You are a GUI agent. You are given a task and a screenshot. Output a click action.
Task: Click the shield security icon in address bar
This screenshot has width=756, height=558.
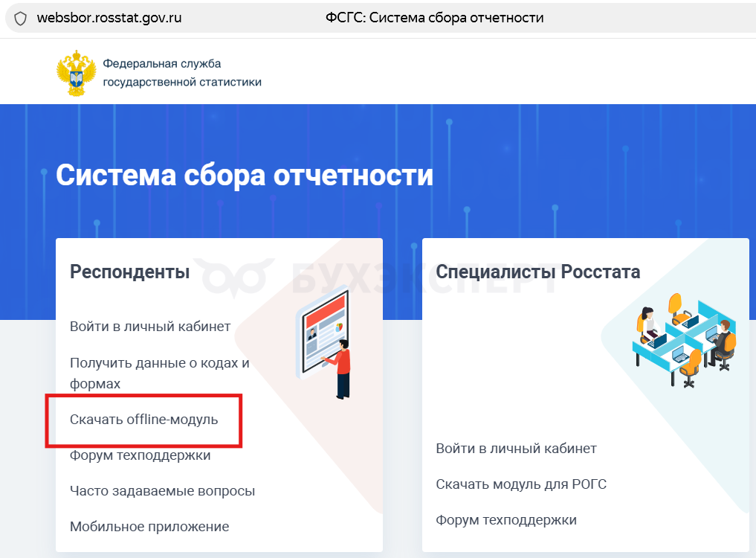(20, 19)
